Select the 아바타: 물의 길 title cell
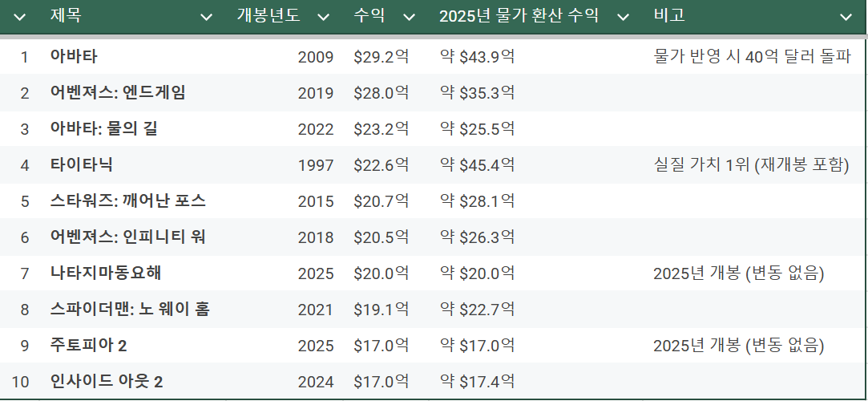Screen dimensions: 868x401 pos(103,128)
